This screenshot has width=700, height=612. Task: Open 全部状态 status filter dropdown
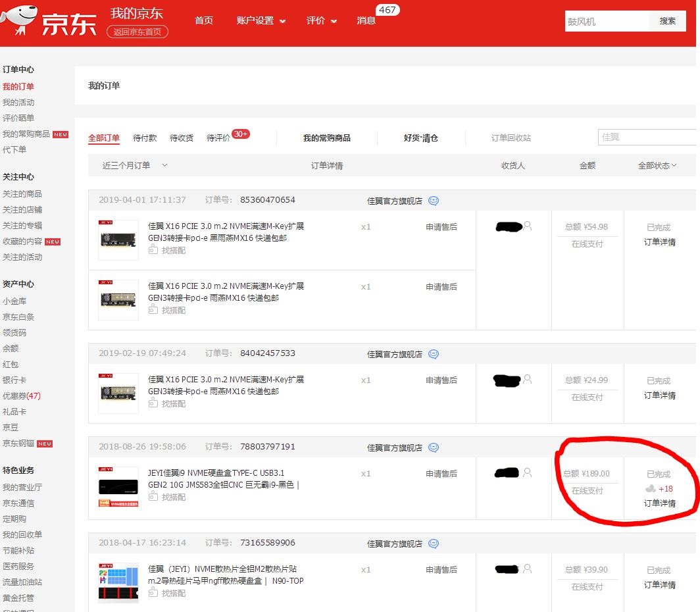(x=657, y=166)
